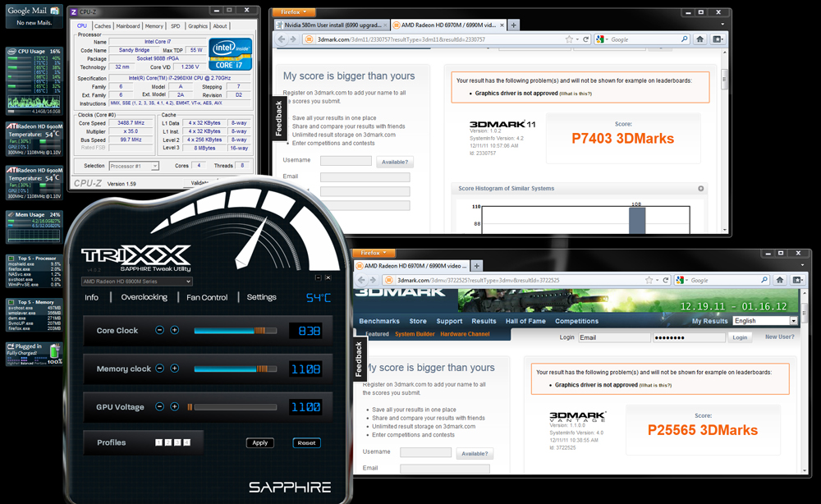This screenshot has height=504, width=821.
Task: Increase Core Clock with the plus icon
Action: tap(175, 330)
